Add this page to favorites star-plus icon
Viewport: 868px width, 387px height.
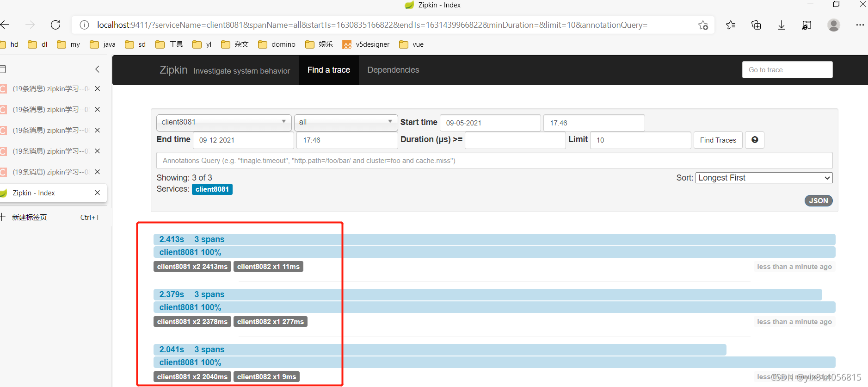703,25
